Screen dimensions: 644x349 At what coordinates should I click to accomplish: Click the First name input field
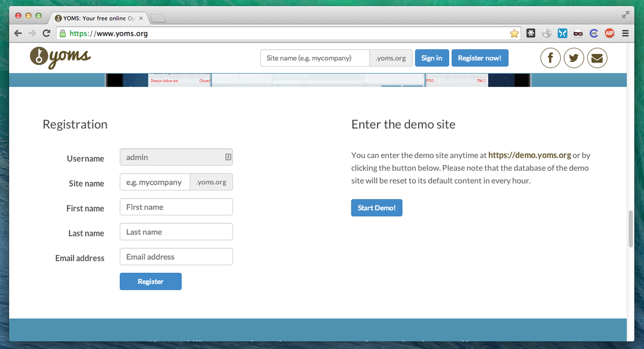(176, 207)
